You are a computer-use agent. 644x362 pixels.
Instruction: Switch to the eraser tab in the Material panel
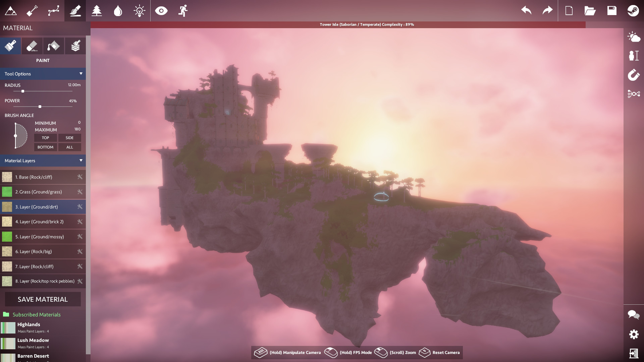pos(32,46)
